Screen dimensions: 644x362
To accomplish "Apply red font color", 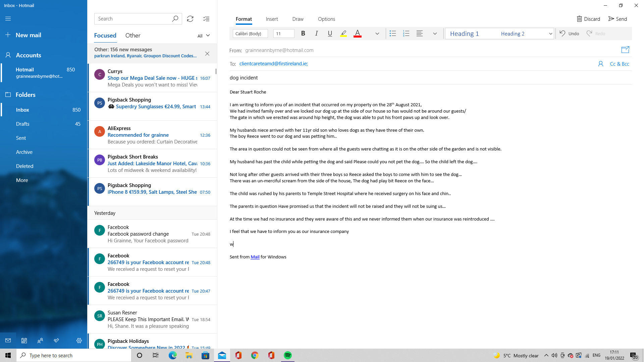I will [x=358, y=34].
